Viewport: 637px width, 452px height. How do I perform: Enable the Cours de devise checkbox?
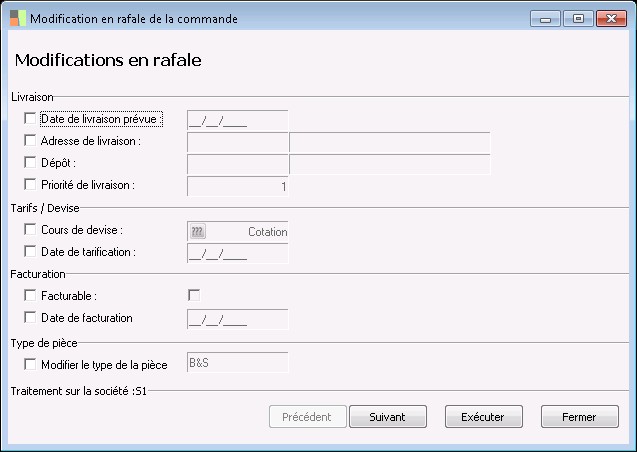[x=30, y=229]
